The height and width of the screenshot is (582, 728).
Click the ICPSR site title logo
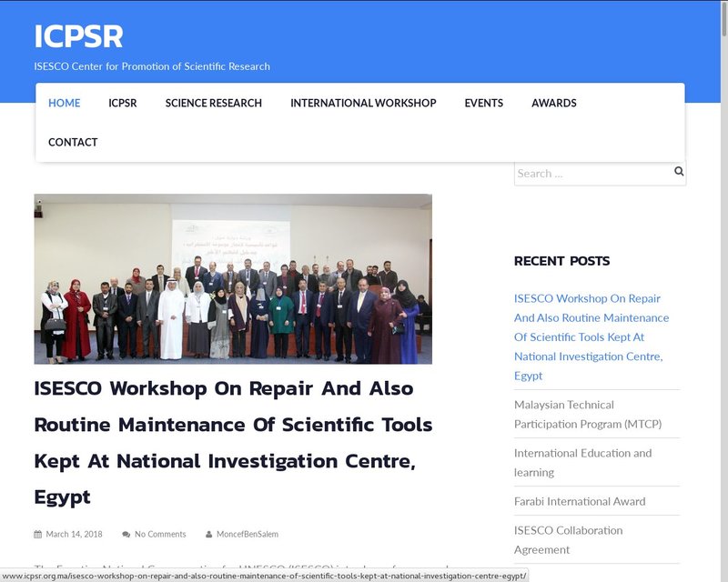(x=78, y=36)
